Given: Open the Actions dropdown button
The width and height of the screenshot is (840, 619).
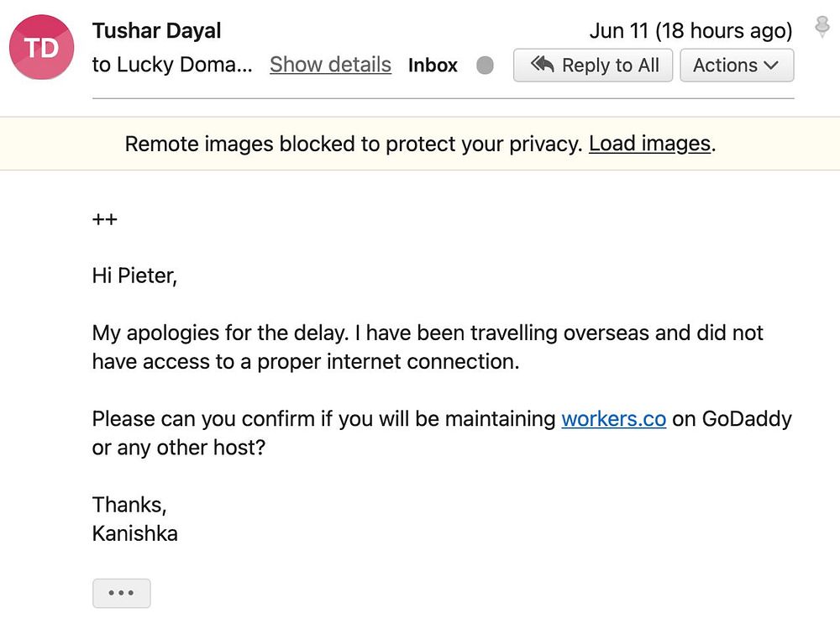Looking at the screenshot, I should 736,66.
